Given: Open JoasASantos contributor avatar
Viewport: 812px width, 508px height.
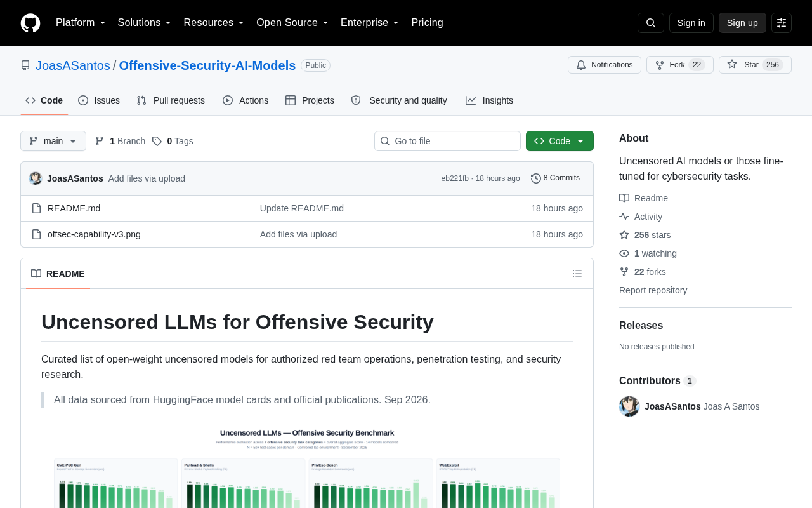Looking at the screenshot, I should 629,406.
